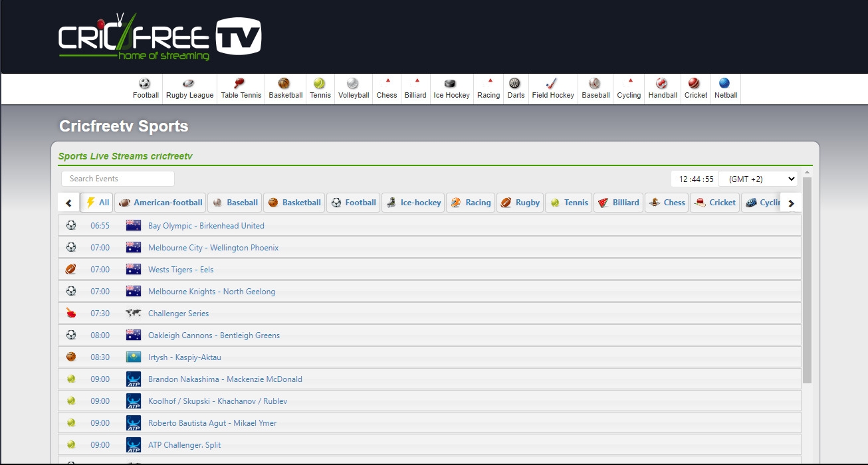Click Sports Live Streams cricfreetv title
Image resolution: width=868 pixels, height=465 pixels.
125,157
